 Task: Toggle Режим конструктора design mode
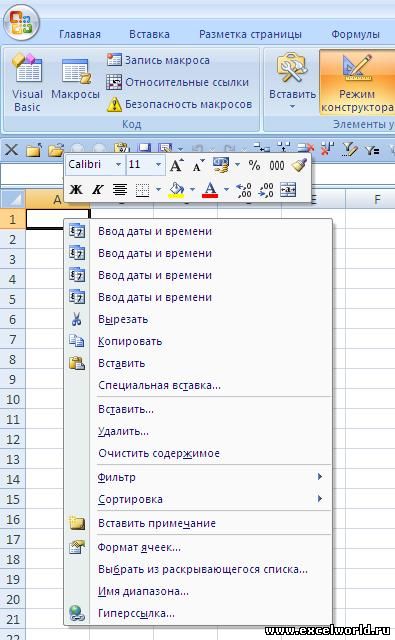tap(357, 83)
